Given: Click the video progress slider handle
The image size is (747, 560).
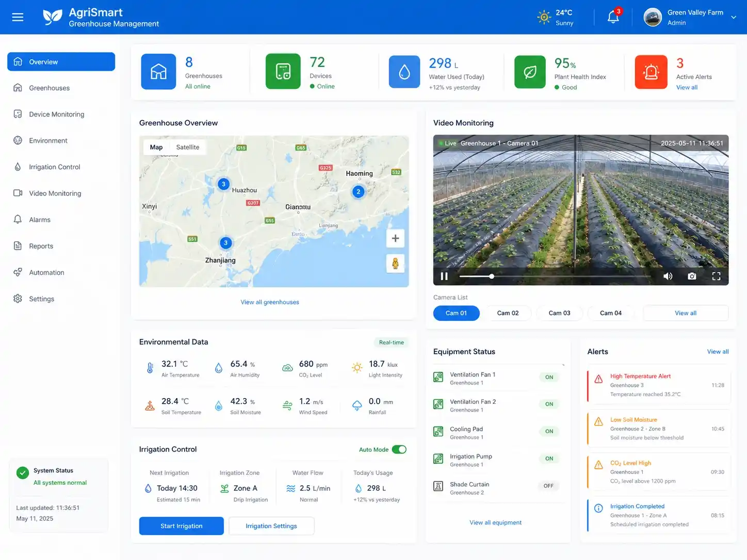Looking at the screenshot, I should pos(492,276).
